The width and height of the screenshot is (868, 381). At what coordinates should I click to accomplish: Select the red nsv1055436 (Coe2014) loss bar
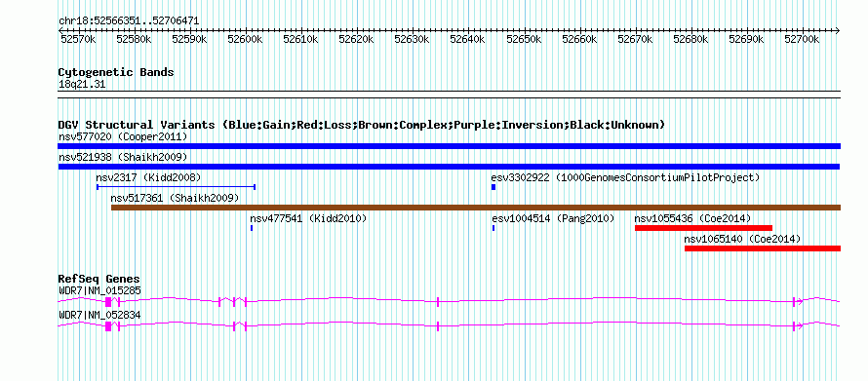coord(703,228)
